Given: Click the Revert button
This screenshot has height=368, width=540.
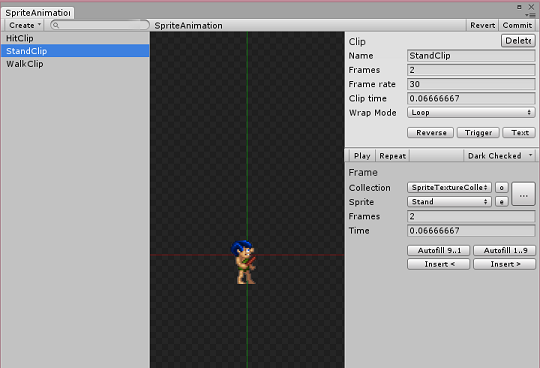Looking at the screenshot, I should [x=482, y=25].
